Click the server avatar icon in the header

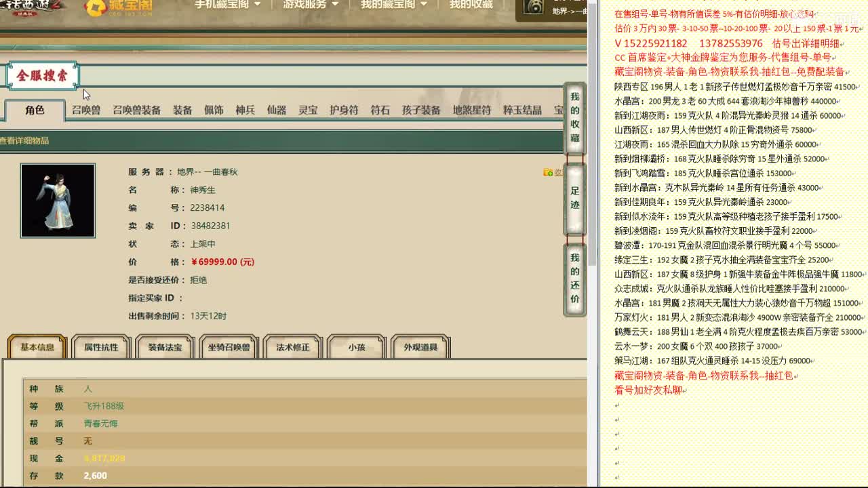pos(534,7)
